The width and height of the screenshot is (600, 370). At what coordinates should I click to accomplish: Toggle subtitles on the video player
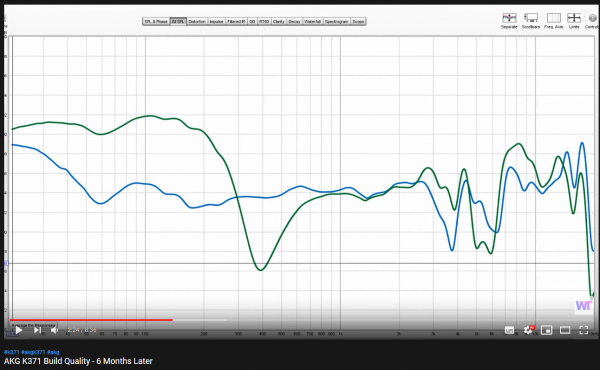509,330
